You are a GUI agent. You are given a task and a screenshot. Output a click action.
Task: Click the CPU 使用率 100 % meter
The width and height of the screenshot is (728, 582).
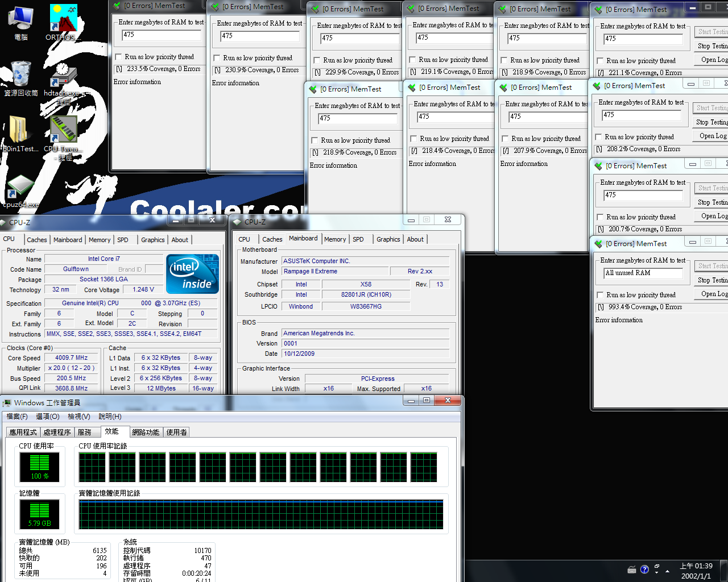point(39,467)
